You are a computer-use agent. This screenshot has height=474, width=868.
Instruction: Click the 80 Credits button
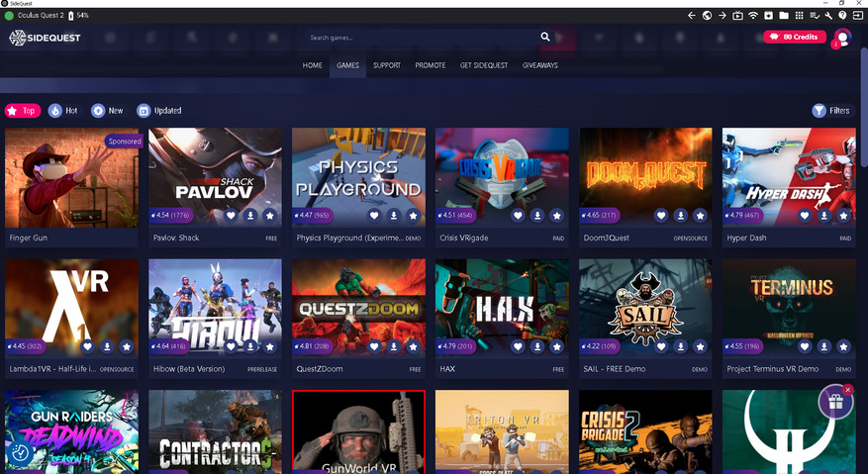click(x=795, y=37)
